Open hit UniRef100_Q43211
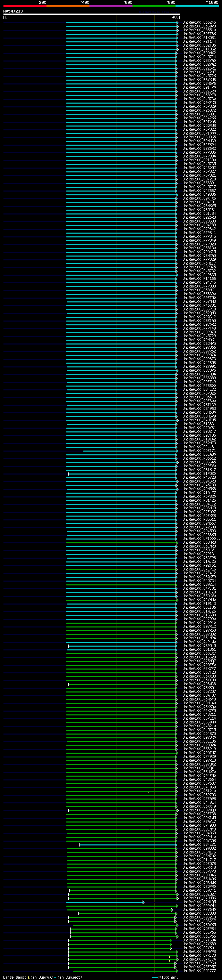 click(199, 714)
